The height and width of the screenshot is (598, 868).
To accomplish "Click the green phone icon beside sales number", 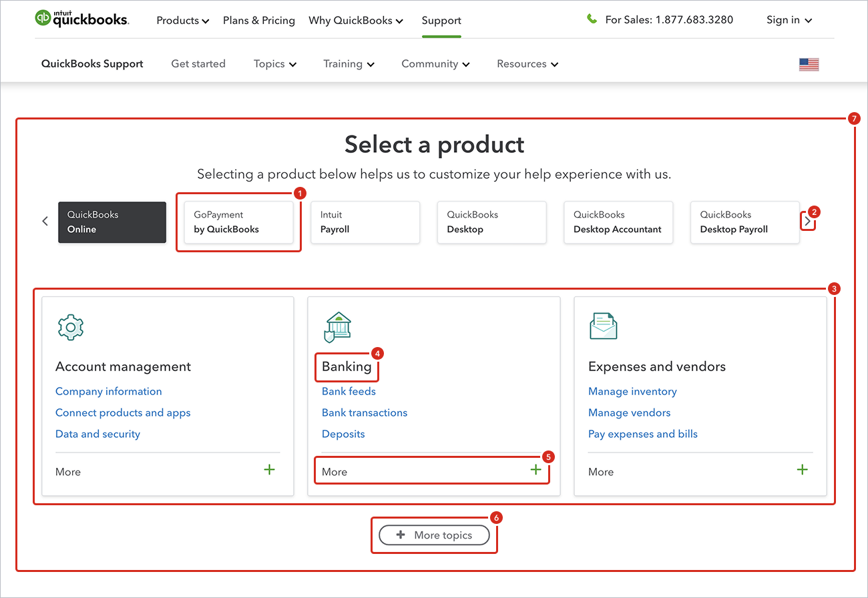I will (592, 19).
